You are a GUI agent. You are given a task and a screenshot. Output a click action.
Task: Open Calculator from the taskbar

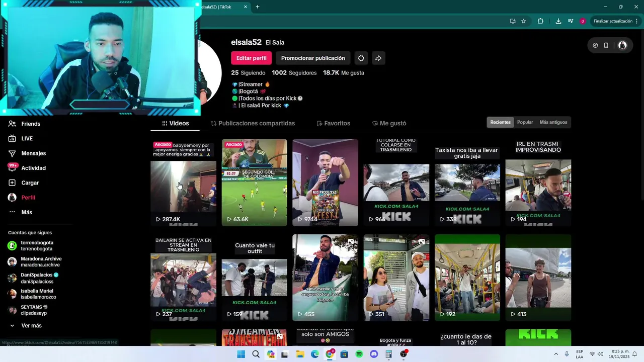coord(388,354)
